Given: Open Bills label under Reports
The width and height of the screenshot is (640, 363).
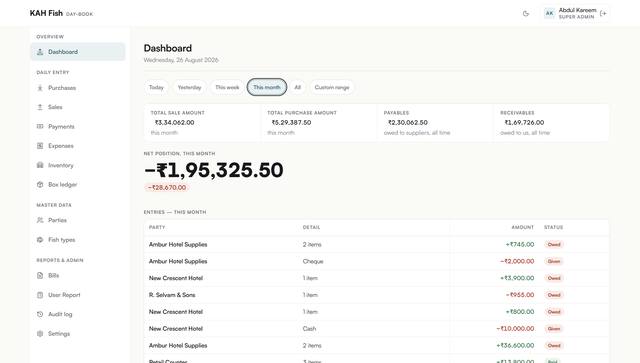Looking at the screenshot, I should coord(53,276).
